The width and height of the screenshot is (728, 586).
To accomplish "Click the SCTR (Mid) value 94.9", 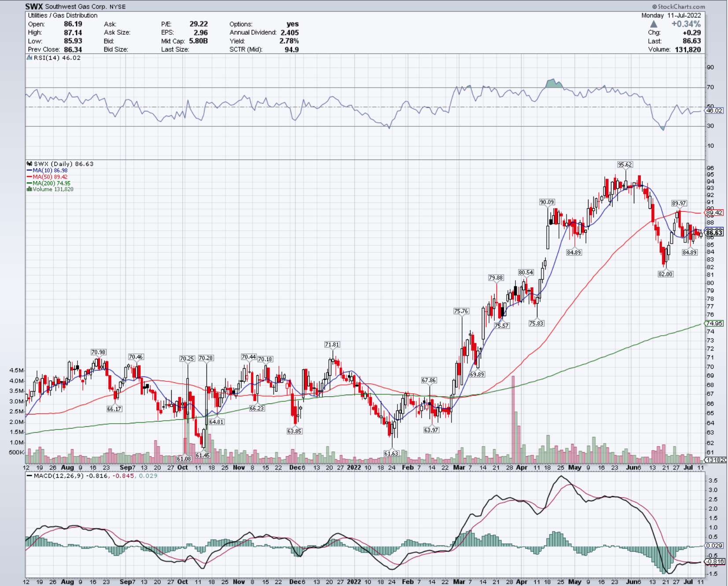I will (292, 49).
